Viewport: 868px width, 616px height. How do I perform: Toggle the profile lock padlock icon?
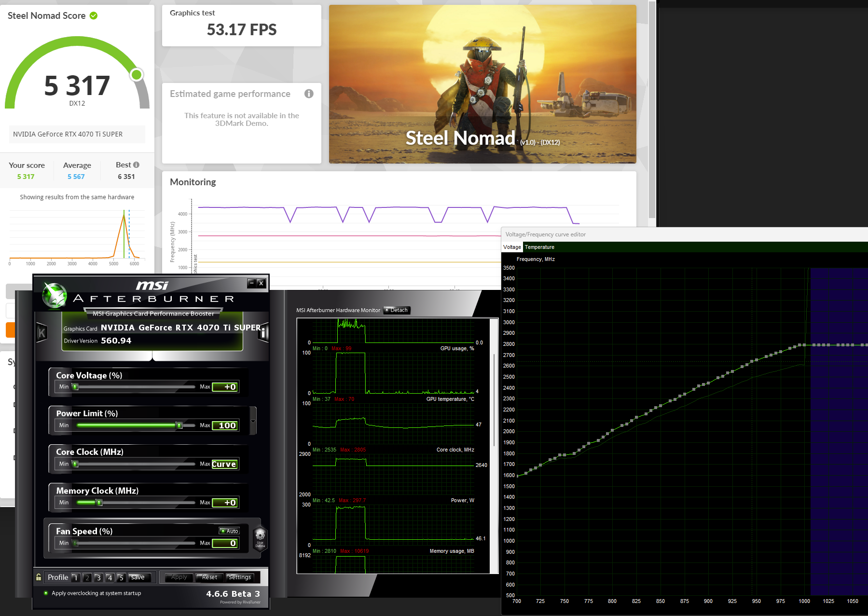coord(39,577)
